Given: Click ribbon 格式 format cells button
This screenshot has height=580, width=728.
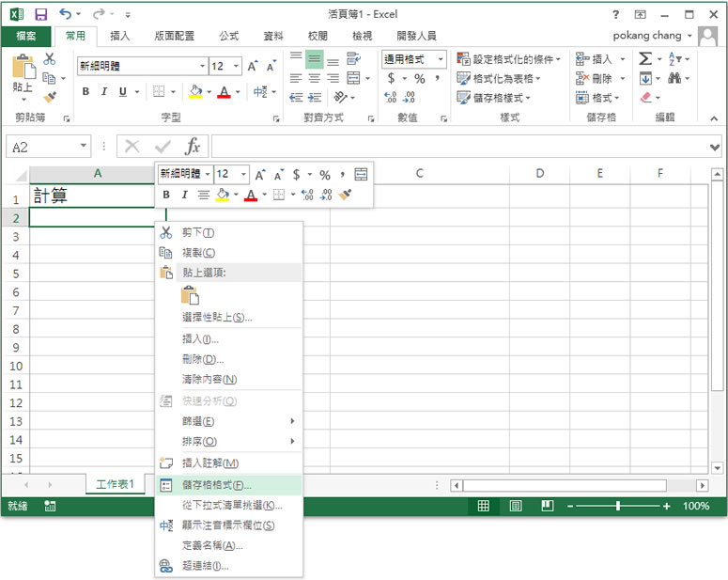Looking at the screenshot, I should click(x=597, y=98).
